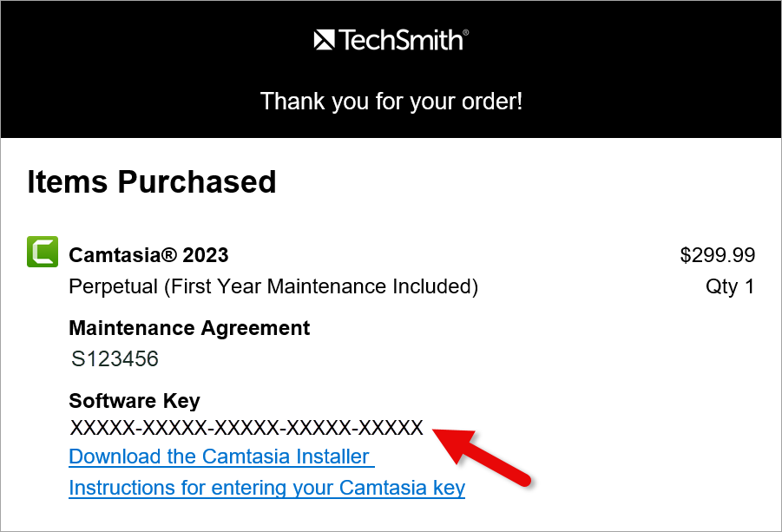Viewport: 782px width, 532px height.
Task: Select the Items Purchased heading
Action: (x=151, y=181)
